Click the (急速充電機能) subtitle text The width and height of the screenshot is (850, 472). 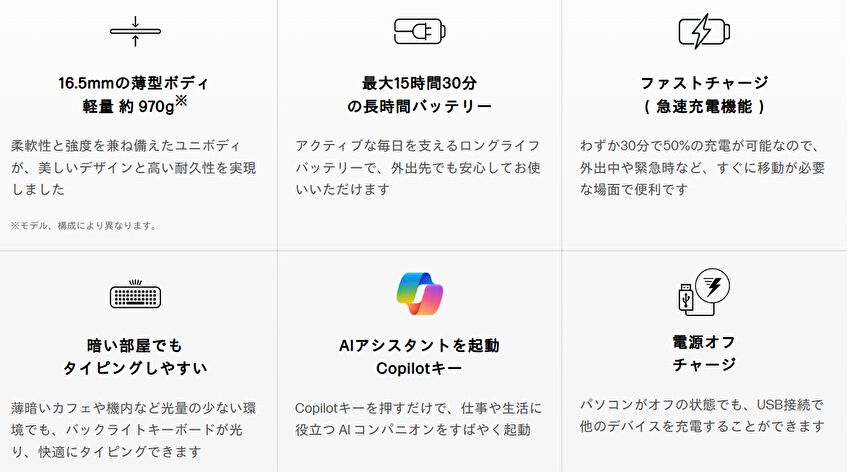704,106
